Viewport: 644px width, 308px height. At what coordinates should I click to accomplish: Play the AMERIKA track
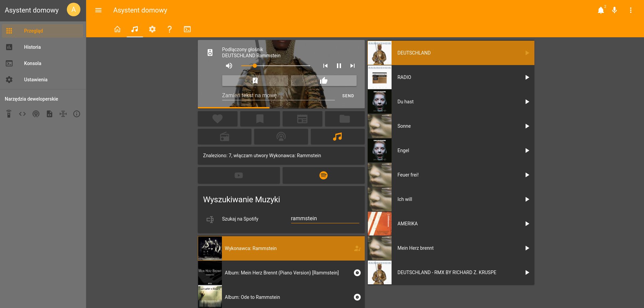(527, 224)
